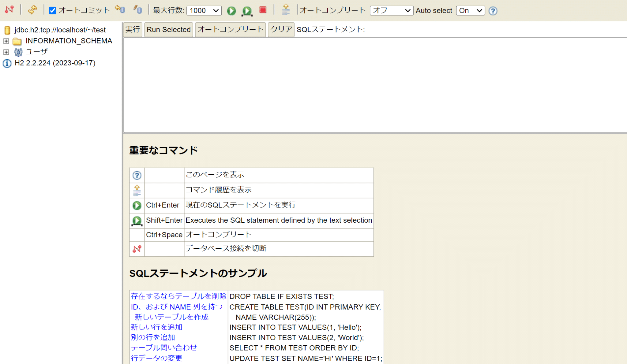Cancel statement with red stop icon

coord(263,10)
